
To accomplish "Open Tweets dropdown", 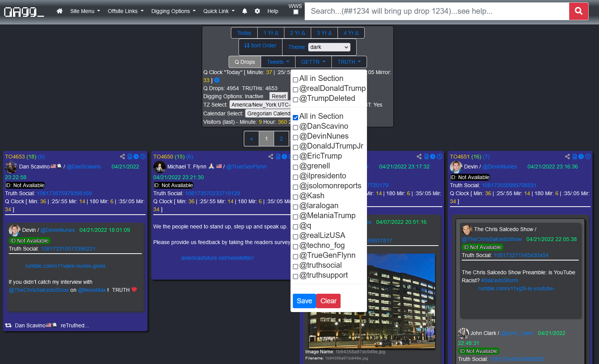I will pyautogui.click(x=278, y=62).
